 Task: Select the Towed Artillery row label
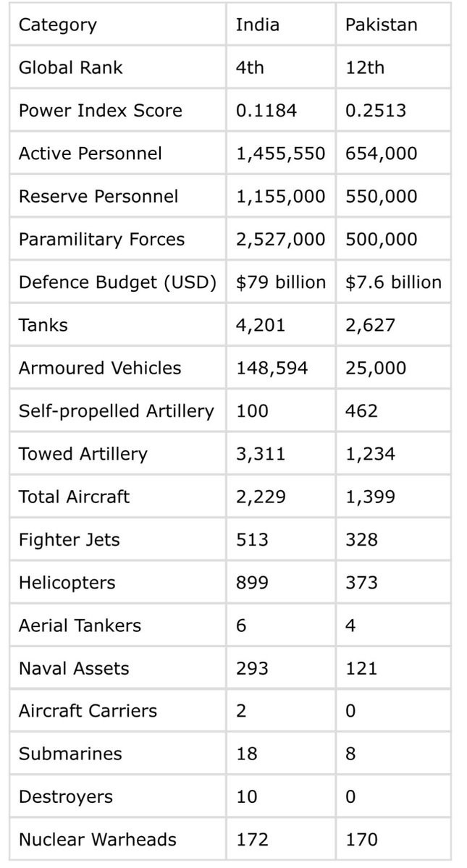83,454
